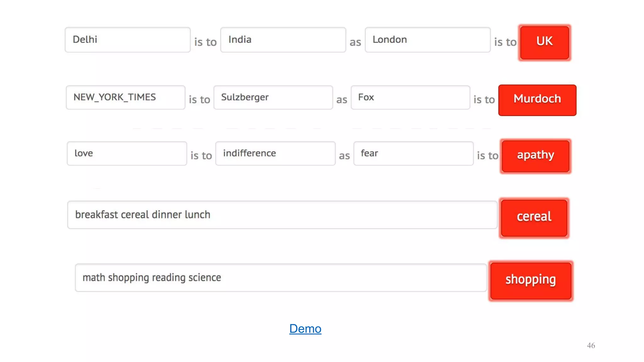This screenshot has height=362, width=644.
Task: Click the red Murdoch result button
Action: pos(537,100)
